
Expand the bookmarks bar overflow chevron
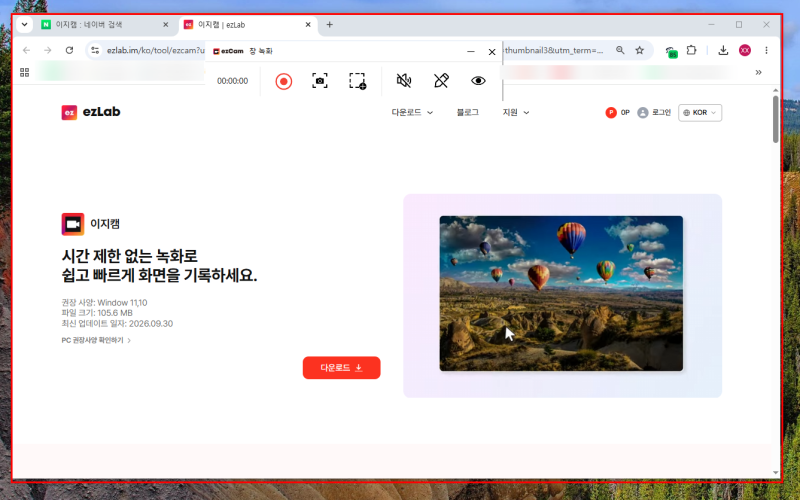759,72
